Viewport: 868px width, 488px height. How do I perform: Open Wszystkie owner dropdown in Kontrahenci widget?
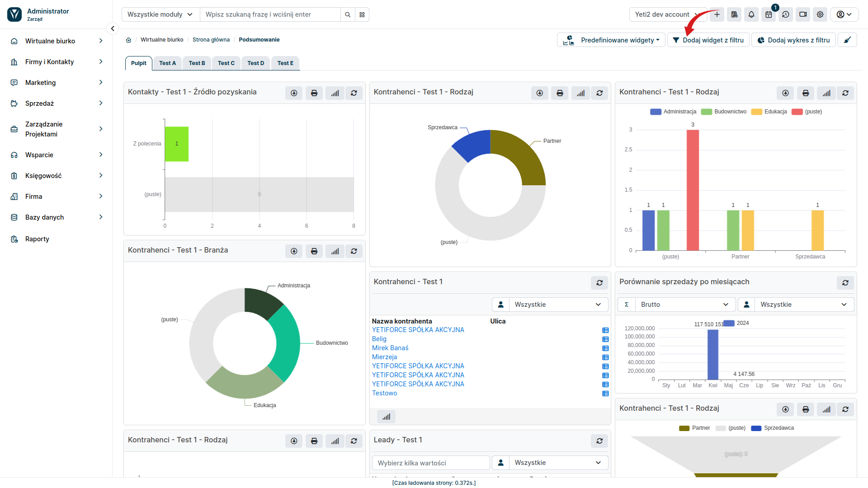(x=559, y=305)
